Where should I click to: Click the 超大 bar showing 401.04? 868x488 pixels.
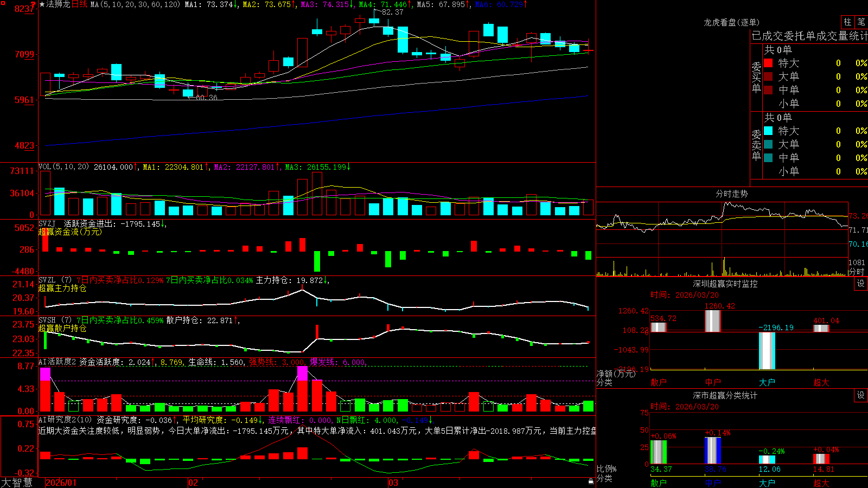pos(821,328)
